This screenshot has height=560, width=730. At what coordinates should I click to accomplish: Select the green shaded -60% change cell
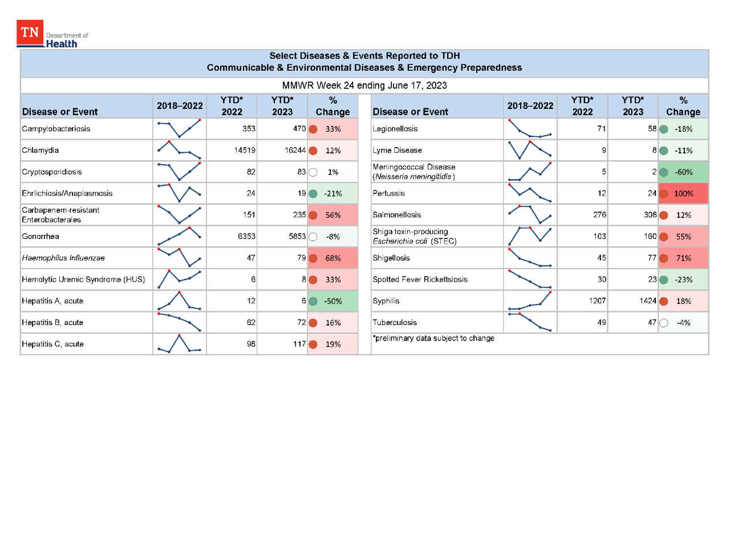pyautogui.click(x=683, y=172)
